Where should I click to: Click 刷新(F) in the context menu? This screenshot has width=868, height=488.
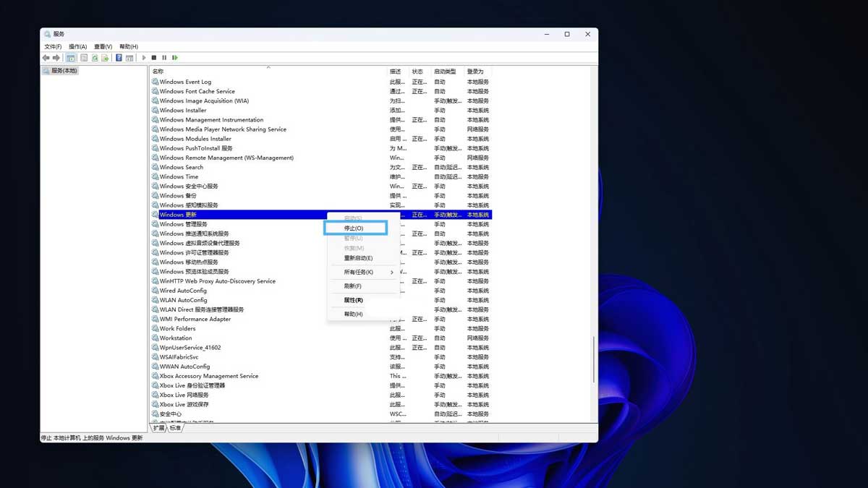pyautogui.click(x=352, y=286)
